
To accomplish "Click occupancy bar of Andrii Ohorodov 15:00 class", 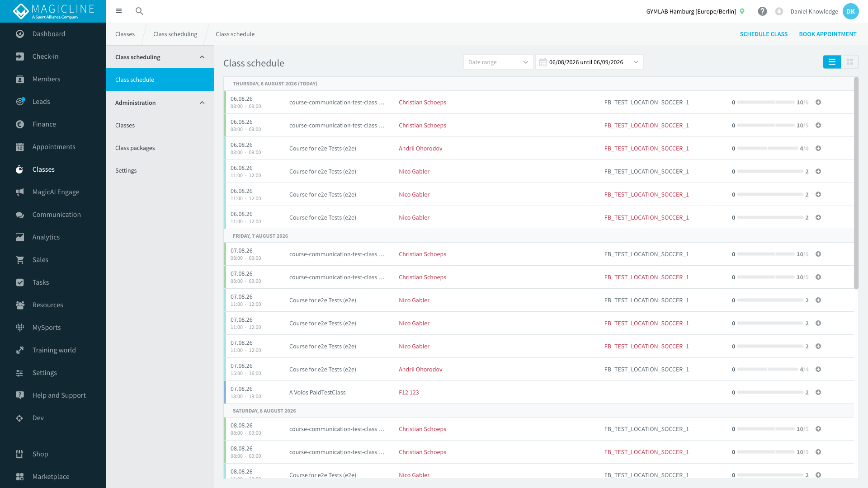I will pos(768,369).
